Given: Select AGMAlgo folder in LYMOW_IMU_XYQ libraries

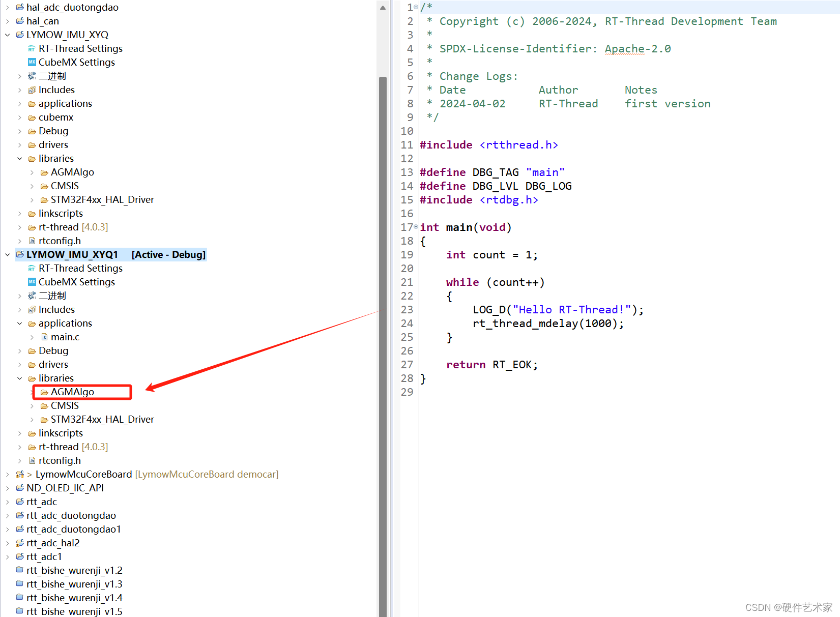Looking at the screenshot, I should point(72,172).
